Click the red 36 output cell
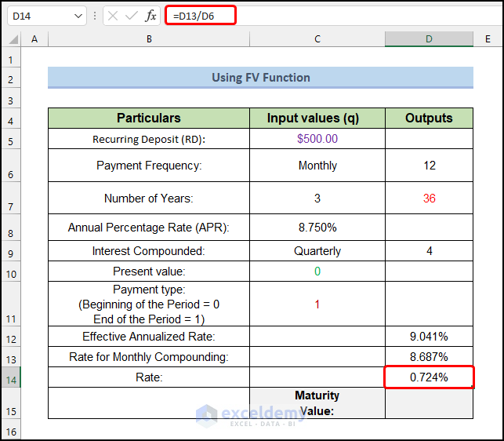504x441 pixels. pos(429,199)
